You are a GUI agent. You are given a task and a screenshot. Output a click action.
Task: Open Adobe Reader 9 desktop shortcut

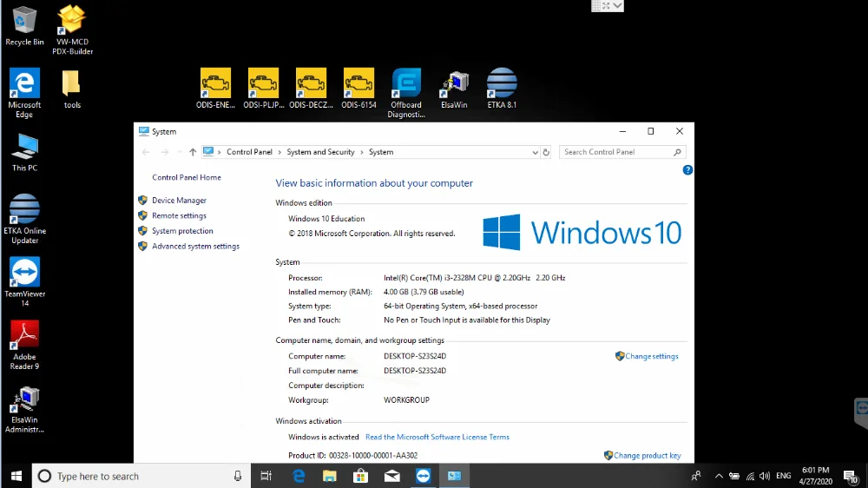[24, 345]
